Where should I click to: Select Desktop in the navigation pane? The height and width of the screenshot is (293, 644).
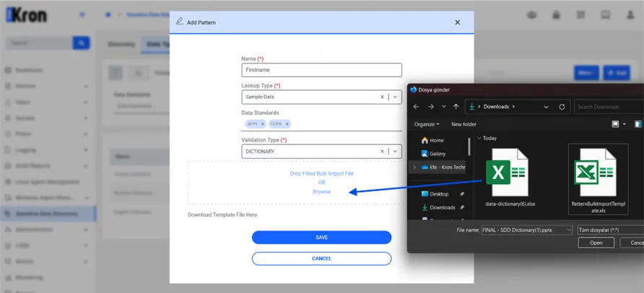[435, 193]
